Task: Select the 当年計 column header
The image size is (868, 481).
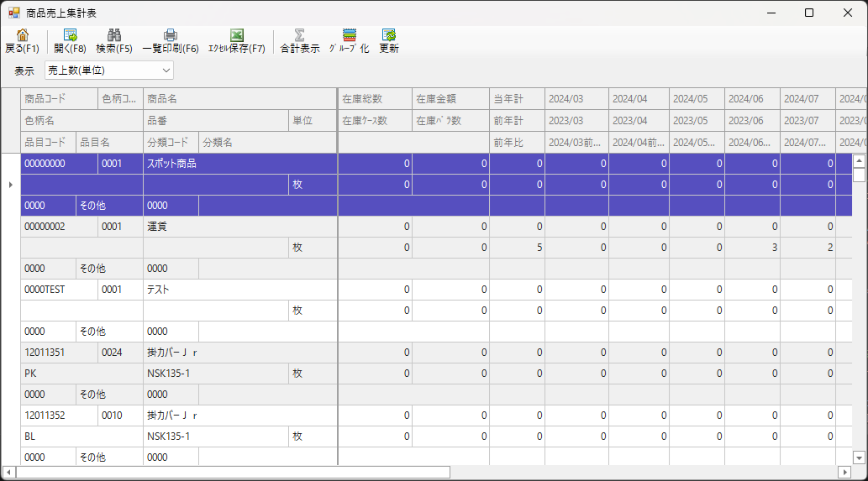Action: (x=517, y=99)
